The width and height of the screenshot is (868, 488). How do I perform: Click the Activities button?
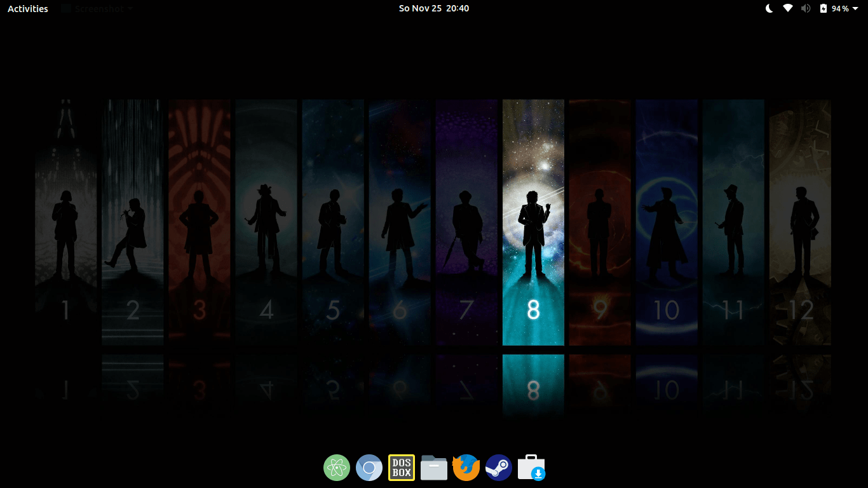(28, 9)
